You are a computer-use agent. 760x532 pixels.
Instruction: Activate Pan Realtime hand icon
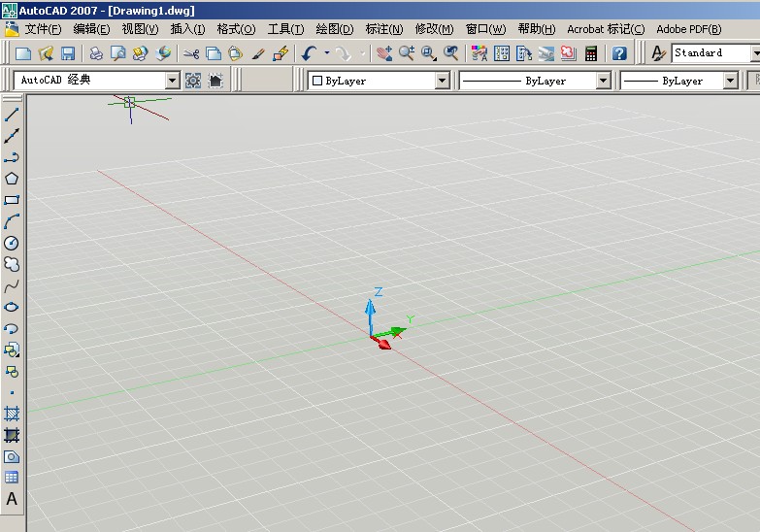click(x=384, y=53)
